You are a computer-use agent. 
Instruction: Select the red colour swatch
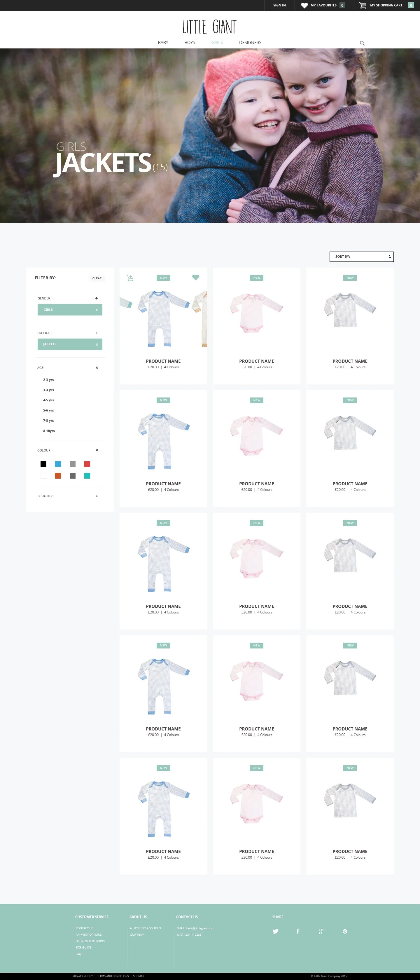pyautogui.click(x=87, y=464)
